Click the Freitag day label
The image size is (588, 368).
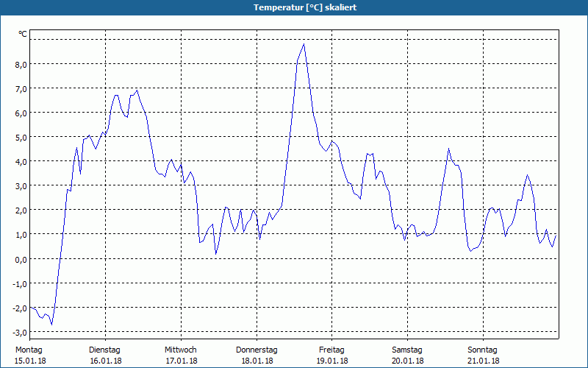[x=332, y=350]
